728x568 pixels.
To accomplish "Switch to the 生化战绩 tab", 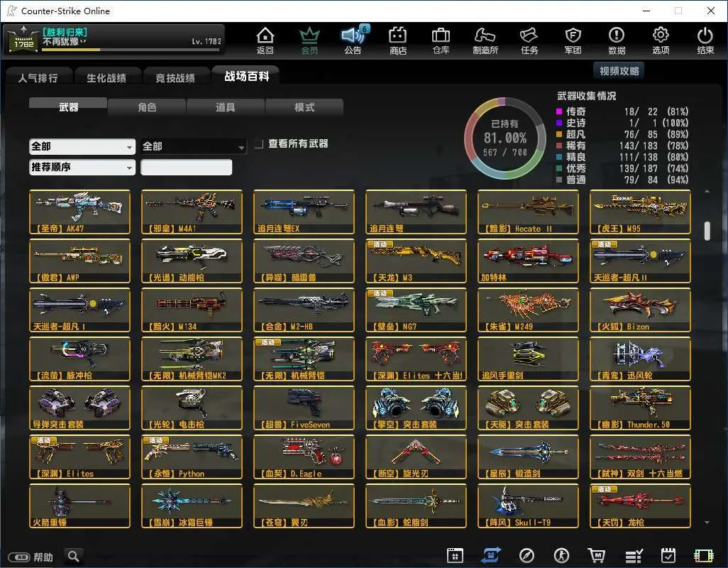I will coord(106,77).
